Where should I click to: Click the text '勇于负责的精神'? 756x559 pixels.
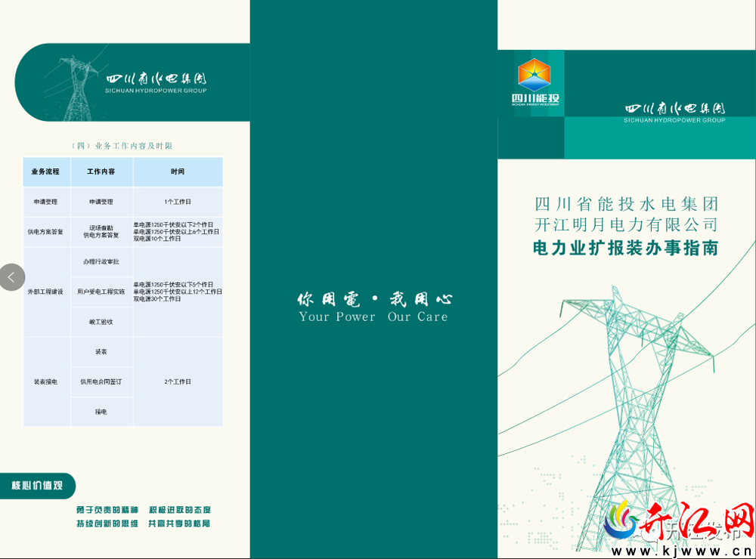pos(107,510)
